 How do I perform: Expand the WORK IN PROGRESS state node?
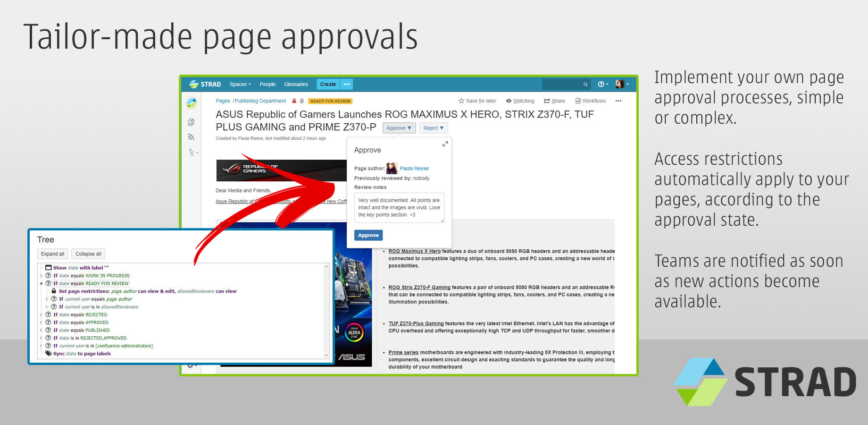41,276
